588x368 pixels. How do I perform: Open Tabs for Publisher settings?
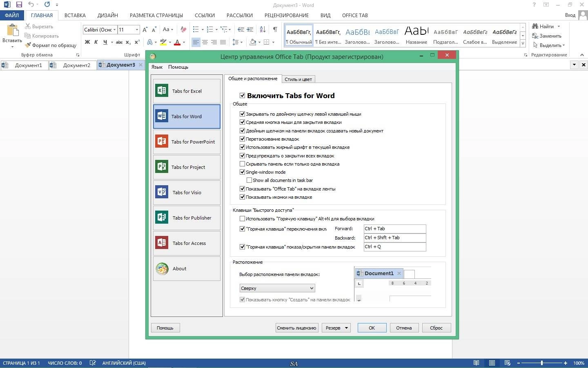(x=187, y=218)
